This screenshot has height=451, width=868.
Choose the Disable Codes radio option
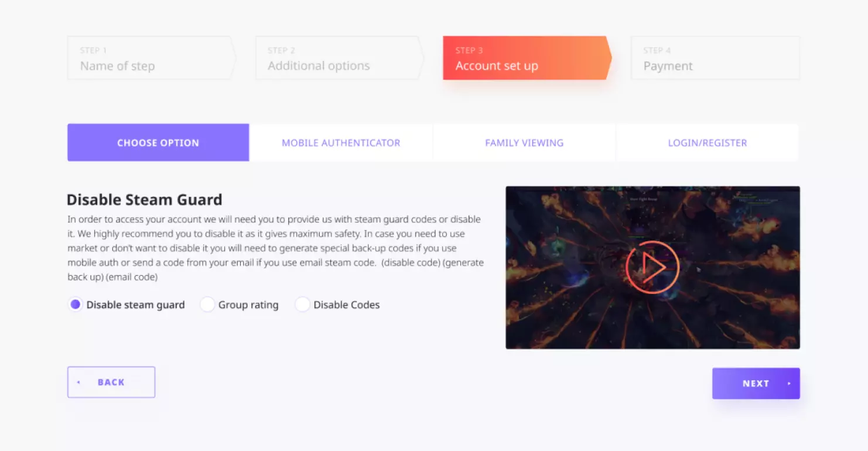[x=302, y=305]
